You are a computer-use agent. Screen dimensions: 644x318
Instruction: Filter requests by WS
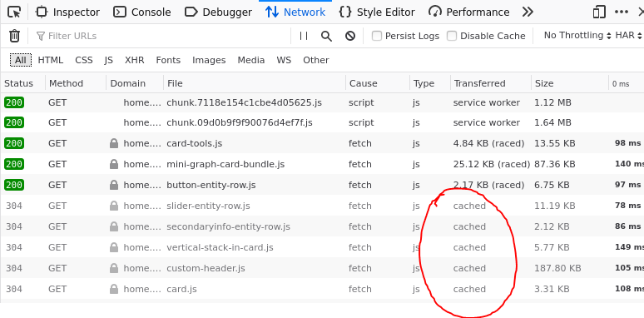click(x=284, y=61)
